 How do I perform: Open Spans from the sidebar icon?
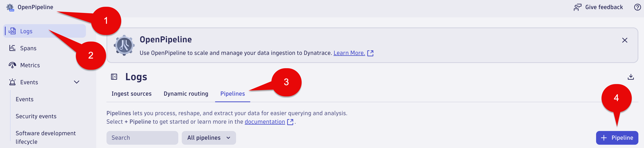[x=12, y=48]
